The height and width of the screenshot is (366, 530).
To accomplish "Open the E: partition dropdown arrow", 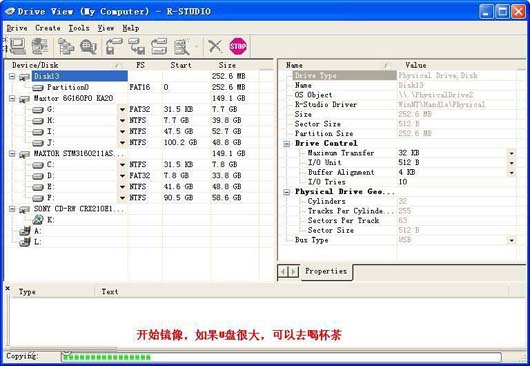I will click(122, 187).
